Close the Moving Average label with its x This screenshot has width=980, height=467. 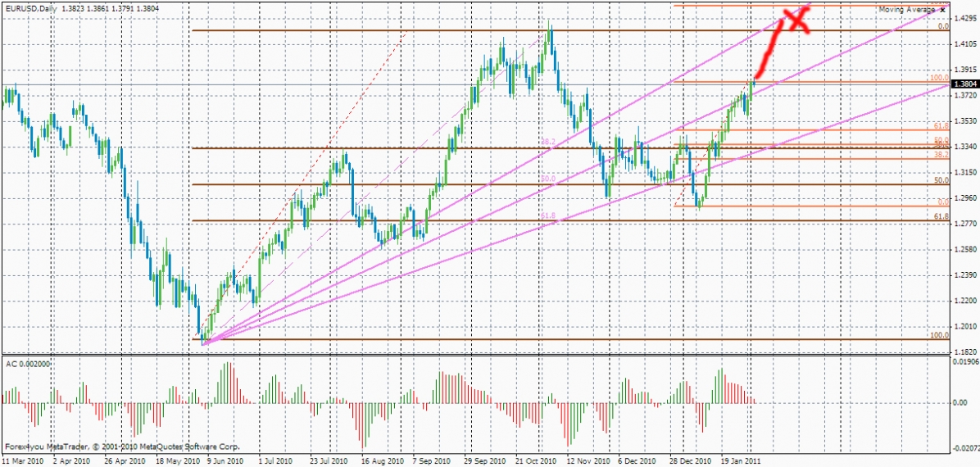tap(943, 10)
